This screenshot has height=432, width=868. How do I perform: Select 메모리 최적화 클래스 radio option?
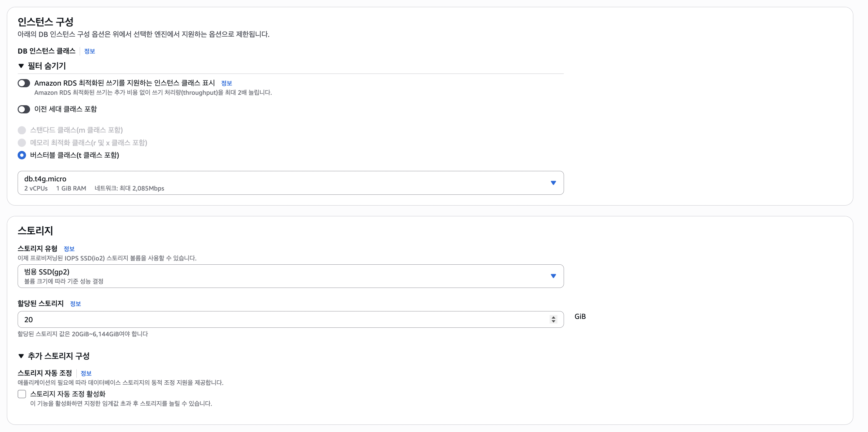22,143
